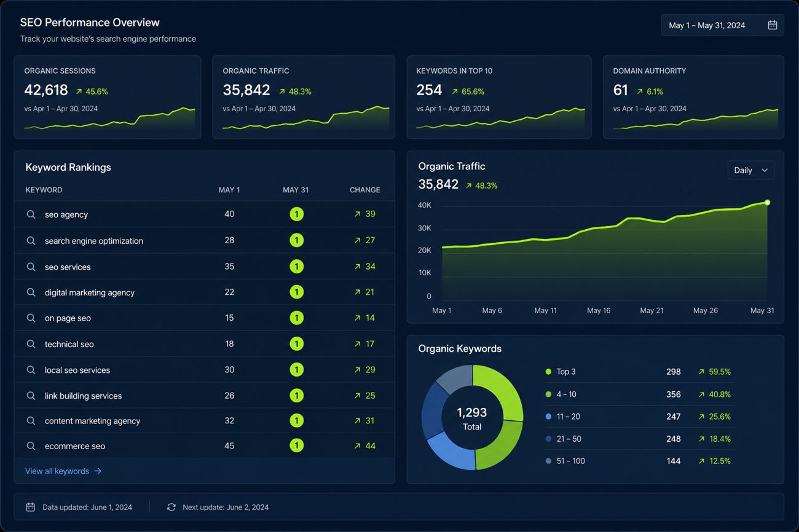Open the Organic Traffic summary card

click(x=304, y=97)
